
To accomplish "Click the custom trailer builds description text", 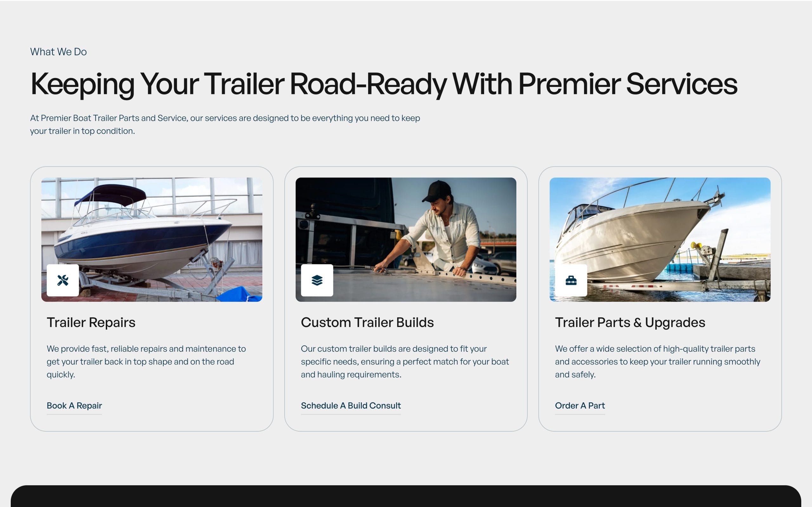I will tap(405, 362).
